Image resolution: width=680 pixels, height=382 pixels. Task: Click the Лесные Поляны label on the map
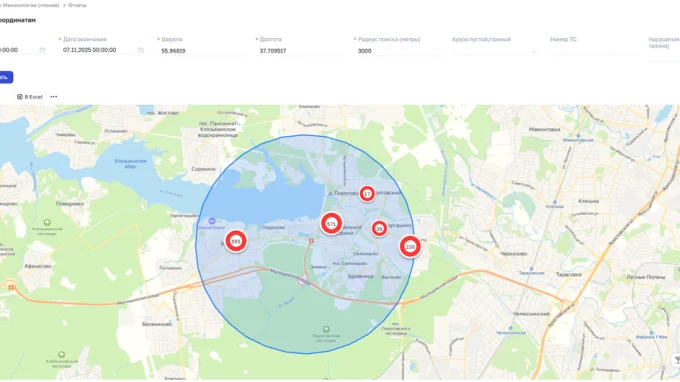646,277
